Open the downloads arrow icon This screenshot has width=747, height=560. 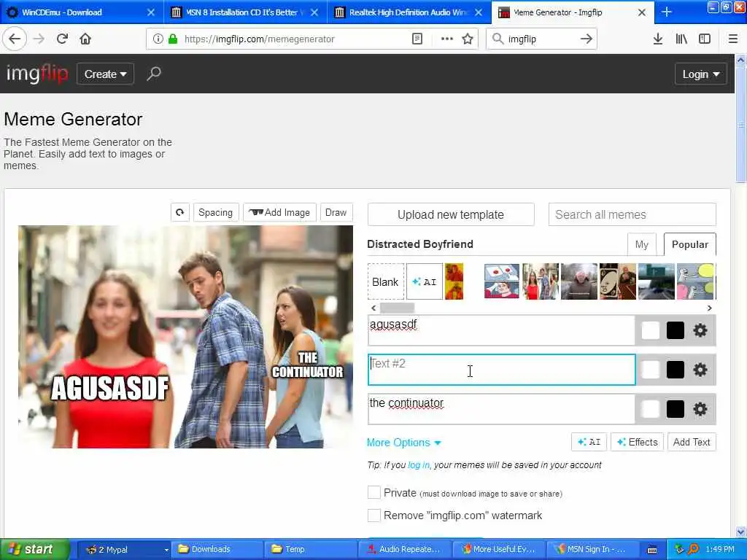[657, 39]
